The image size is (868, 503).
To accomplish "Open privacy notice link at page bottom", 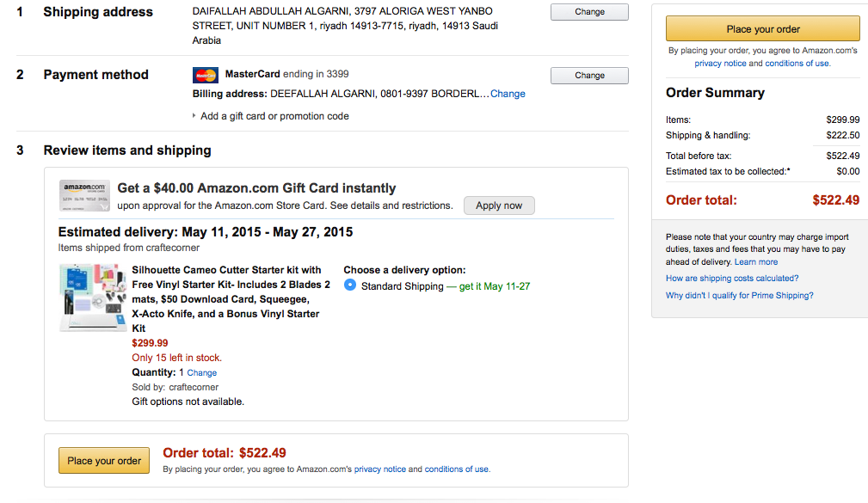I will coord(379,469).
